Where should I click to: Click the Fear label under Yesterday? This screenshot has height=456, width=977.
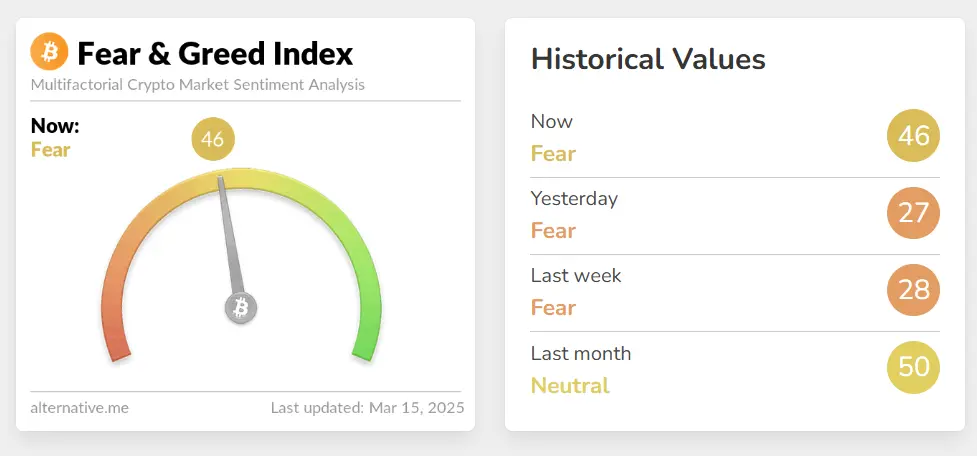pos(553,231)
